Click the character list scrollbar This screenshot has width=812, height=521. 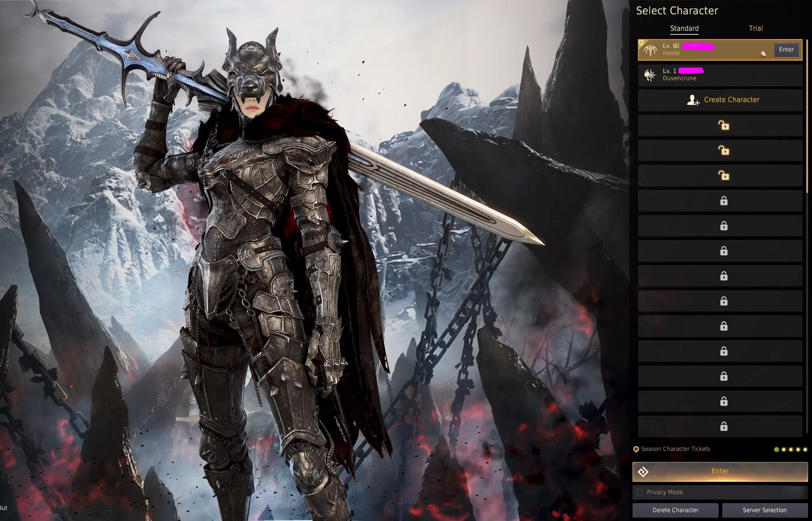(x=807, y=116)
